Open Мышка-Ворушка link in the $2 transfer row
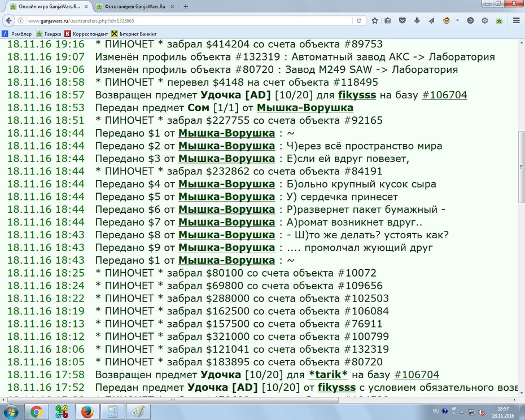The width and height of the screenshot is (525, 420). click(227, 146)
